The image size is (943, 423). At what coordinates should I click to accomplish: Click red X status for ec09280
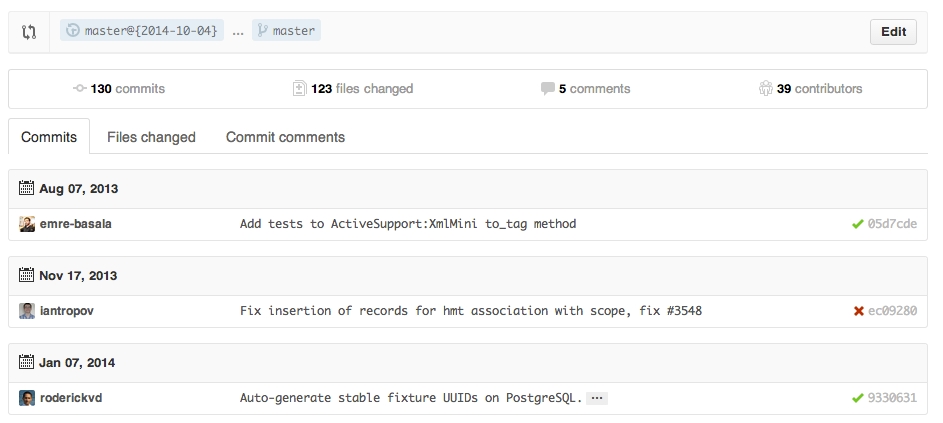[x=858, y=311]
